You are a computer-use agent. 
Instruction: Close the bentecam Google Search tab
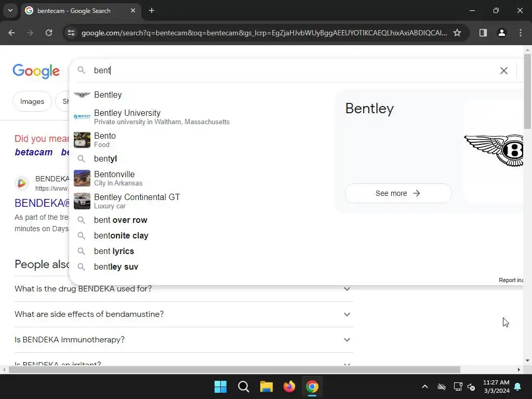133,10
